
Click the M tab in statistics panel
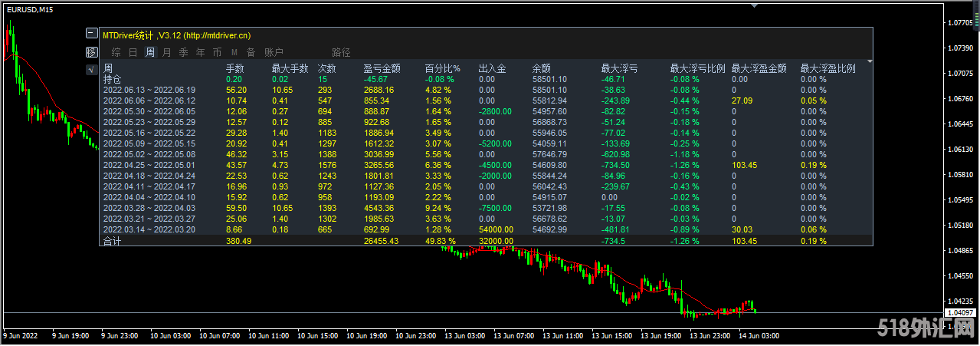pos(234,53)
